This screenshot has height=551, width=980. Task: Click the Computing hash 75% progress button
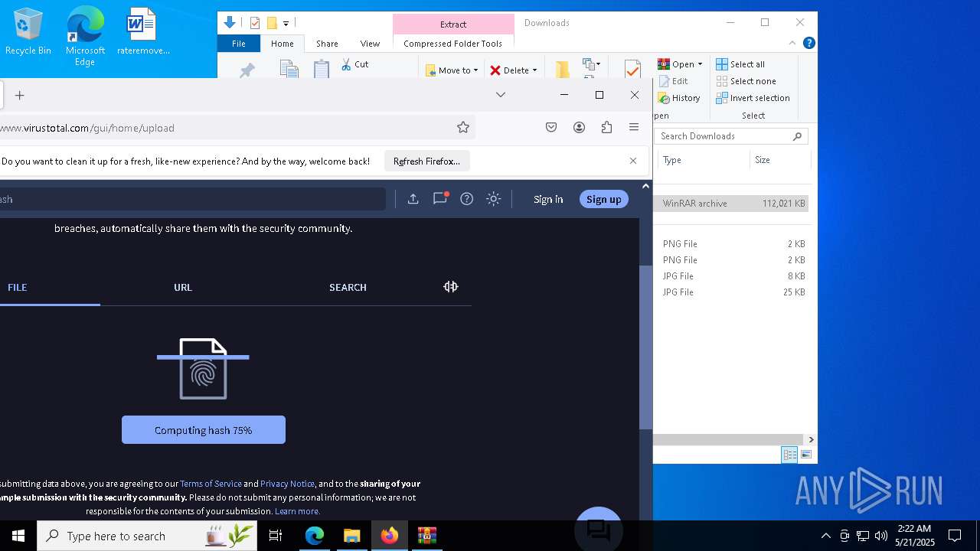[x=204, y=430]
